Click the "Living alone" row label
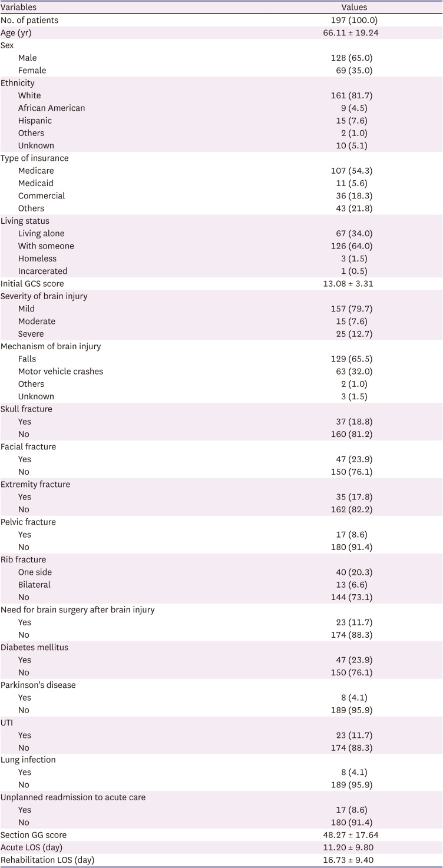Image resolution: width=443 pixels, height=868 pixels. pyautogui.click(x=41, y=233)
